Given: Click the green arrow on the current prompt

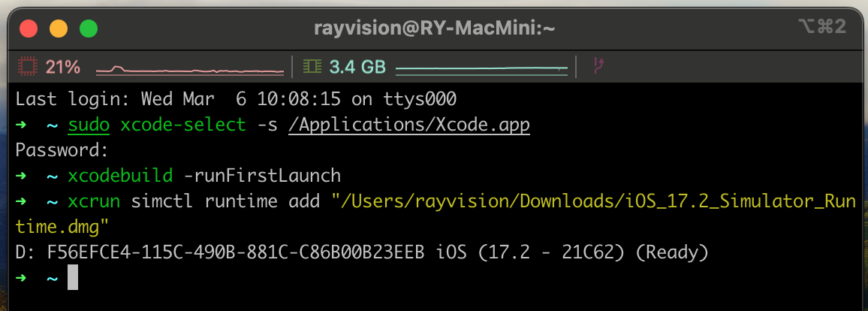Looking at the screenshot, I should coord(23,279).
